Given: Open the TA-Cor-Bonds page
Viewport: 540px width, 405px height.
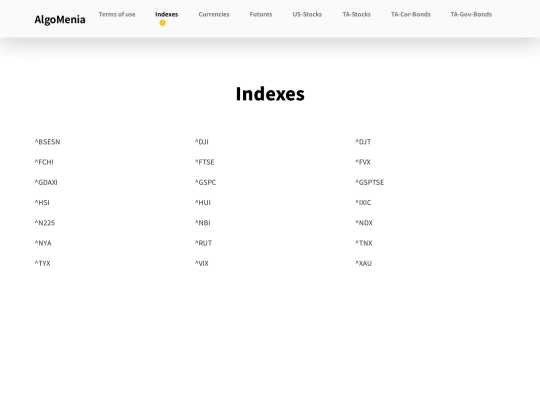Looking at the screenshot, I should 411,14.
